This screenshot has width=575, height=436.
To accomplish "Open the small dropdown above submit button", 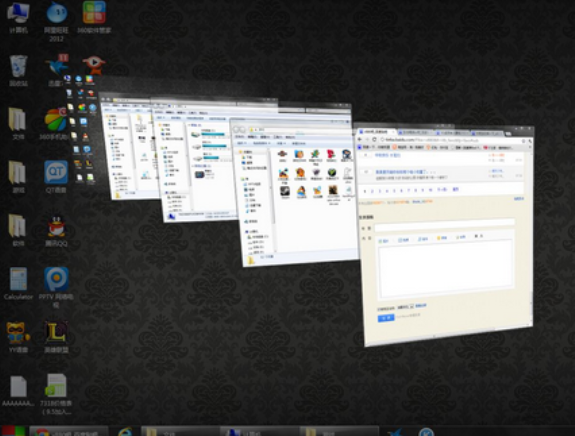I will (406, 307).
